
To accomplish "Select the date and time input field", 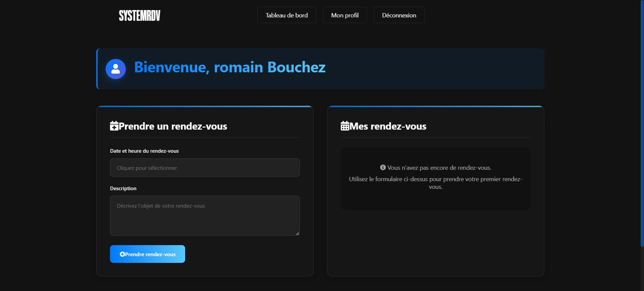I will pos(205,168).
